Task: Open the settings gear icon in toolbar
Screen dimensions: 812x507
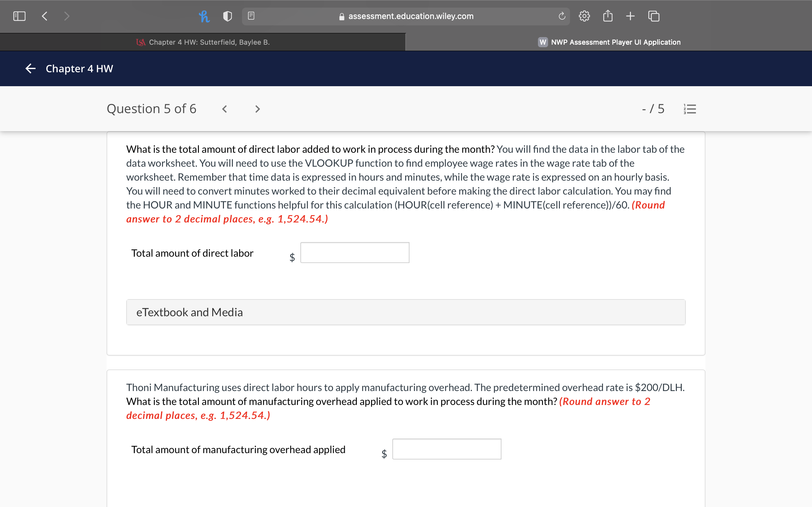Action: 584,16
